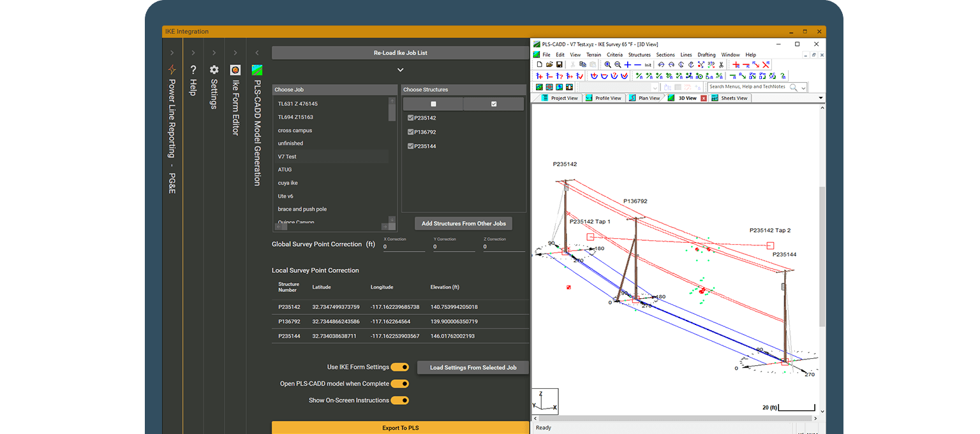Open the Drafting menu
This screenshot has width=980, height=434.
tap(706, 55)
